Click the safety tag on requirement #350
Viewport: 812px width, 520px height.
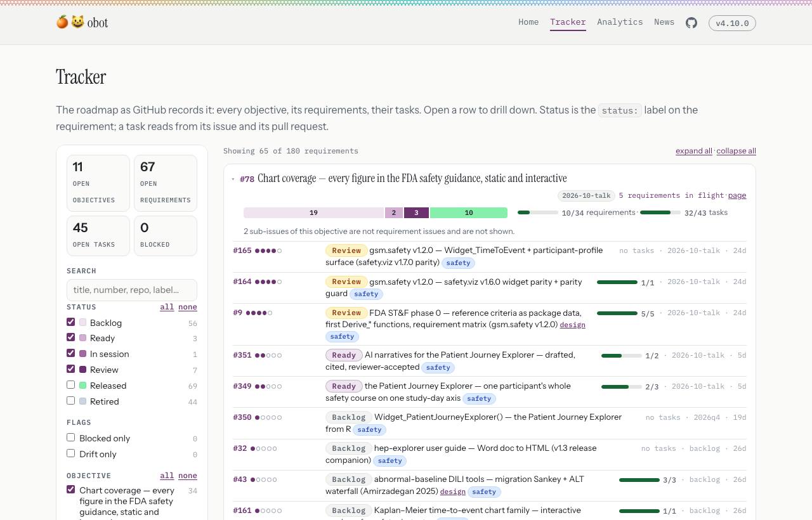(x=369, y=430)
